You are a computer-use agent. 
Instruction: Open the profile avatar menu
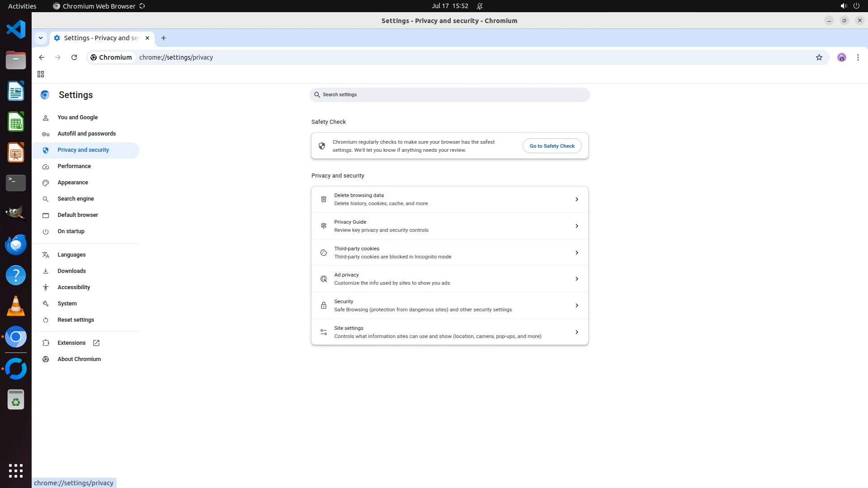point(841,57)
